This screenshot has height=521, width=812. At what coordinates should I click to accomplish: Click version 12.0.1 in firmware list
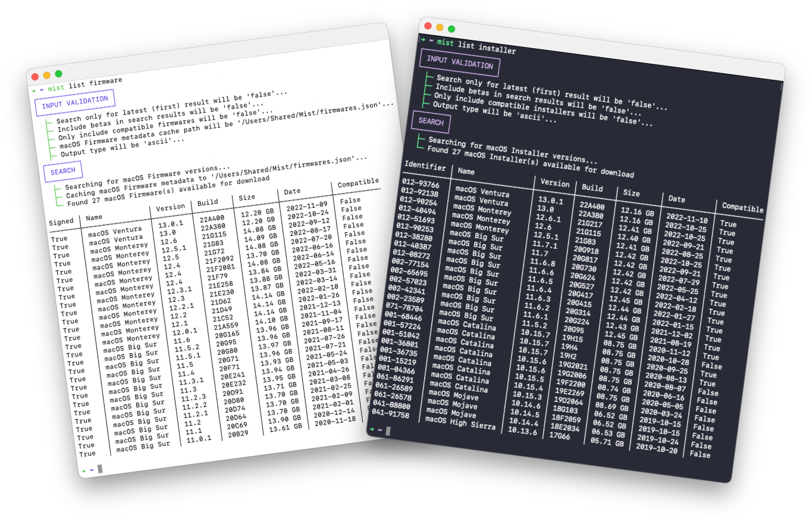(184, 332)
